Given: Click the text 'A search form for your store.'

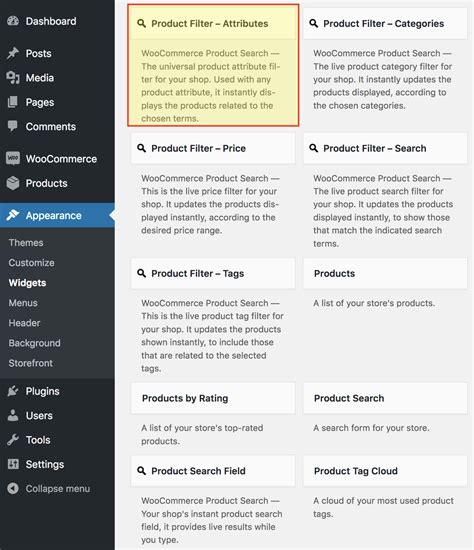Looking at the screenshot, I should [x=371, y=428].
